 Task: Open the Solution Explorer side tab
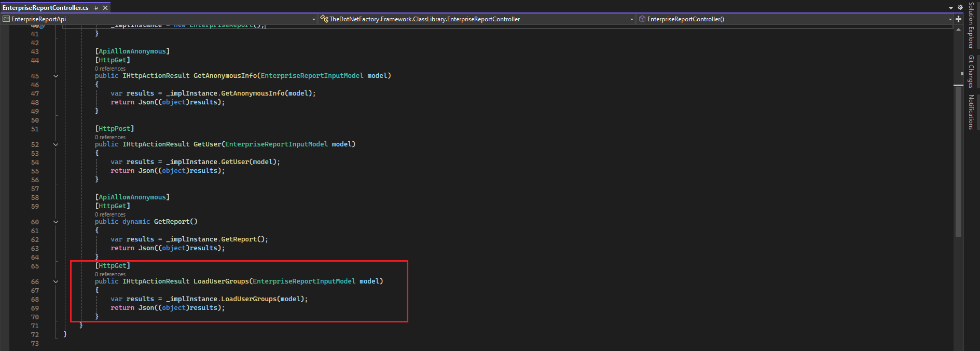971,25
